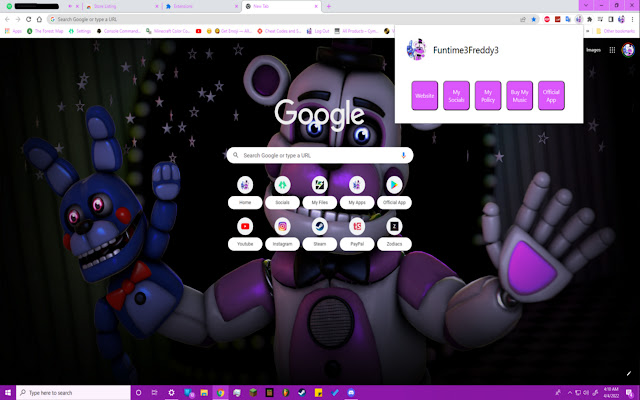Open the Log Out bookmark

[318, 31]
